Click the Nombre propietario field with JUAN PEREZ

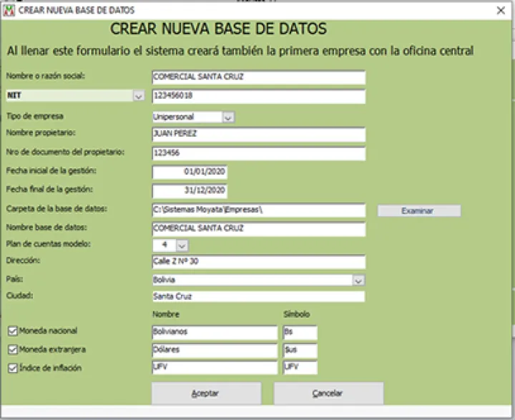258,134
